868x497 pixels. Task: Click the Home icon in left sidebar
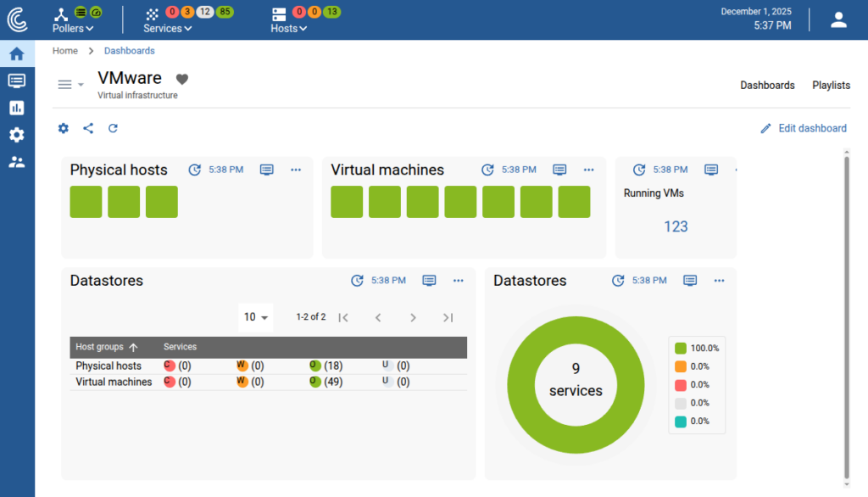point(17,53)
